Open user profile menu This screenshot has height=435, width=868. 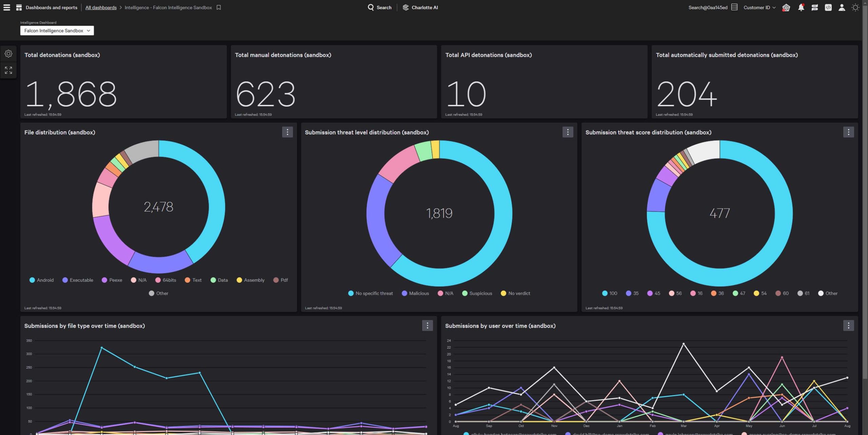[x=842, y=7]
